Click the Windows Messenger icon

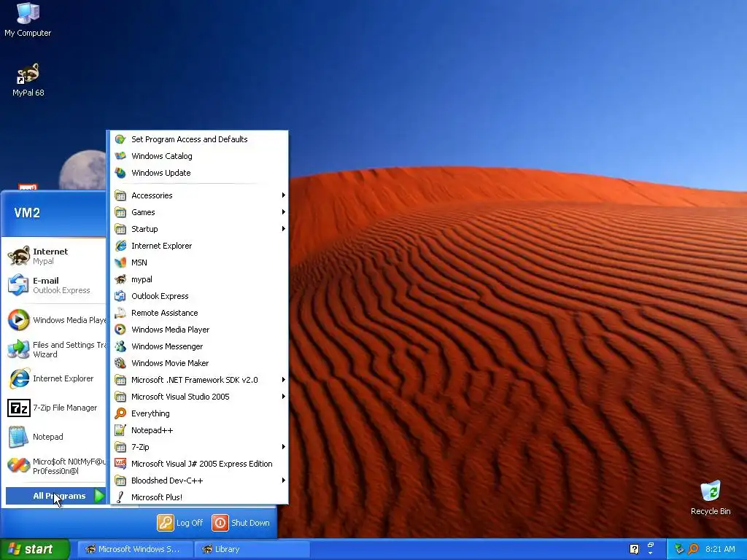[x=120, y=346]
